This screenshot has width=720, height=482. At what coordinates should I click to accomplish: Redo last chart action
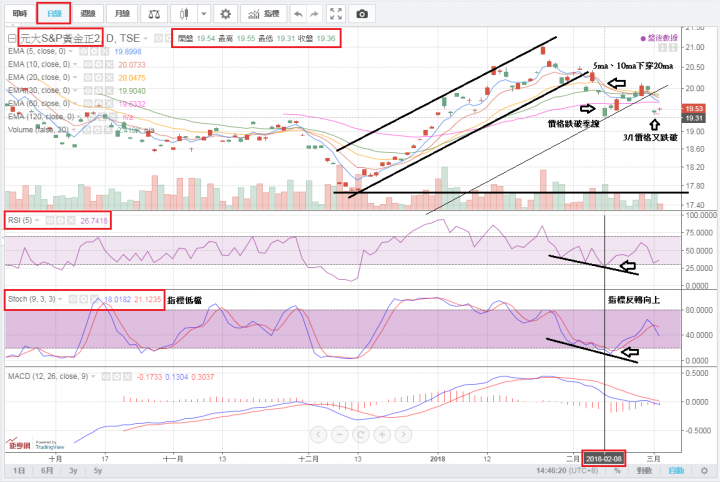(314, 14)
